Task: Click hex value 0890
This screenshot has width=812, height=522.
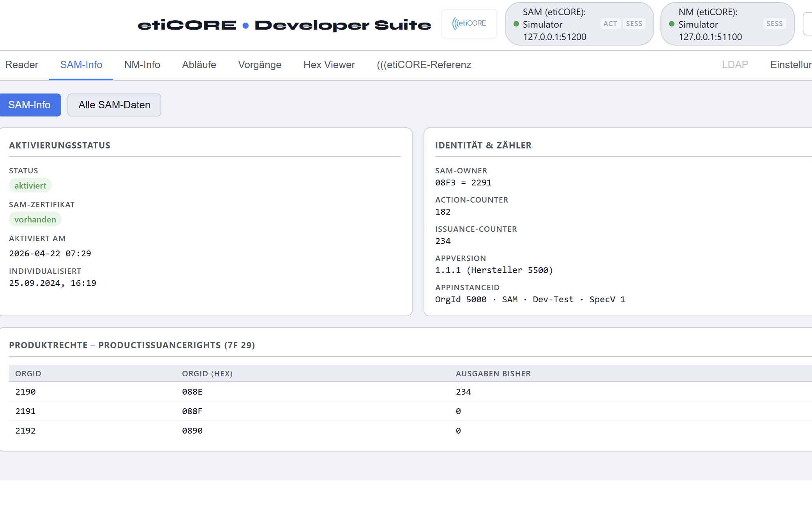Action: click(x=192, y=431)
